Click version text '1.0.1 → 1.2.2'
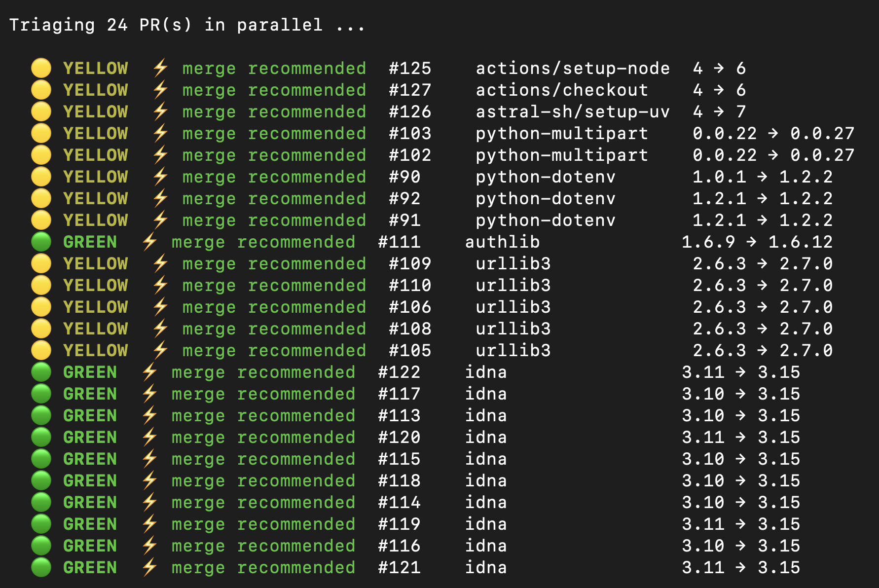This screenshot has width=879, height=588. (x=763, y=177)
